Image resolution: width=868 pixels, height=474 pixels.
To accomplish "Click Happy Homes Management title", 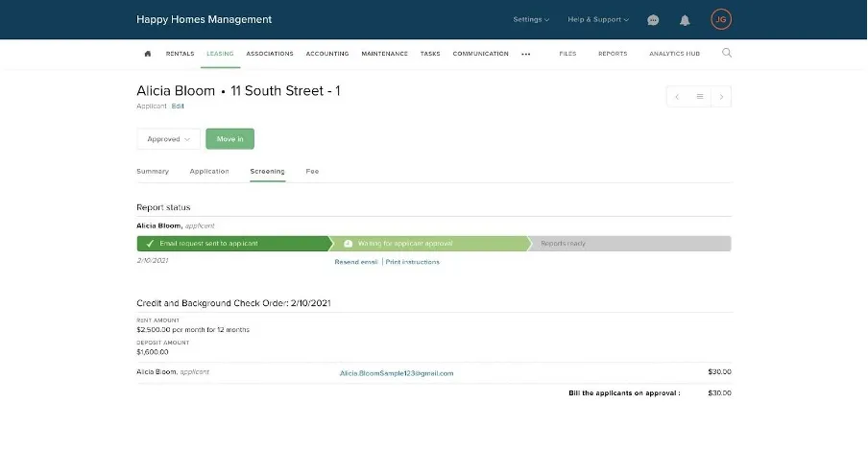I will coord(205,19).
